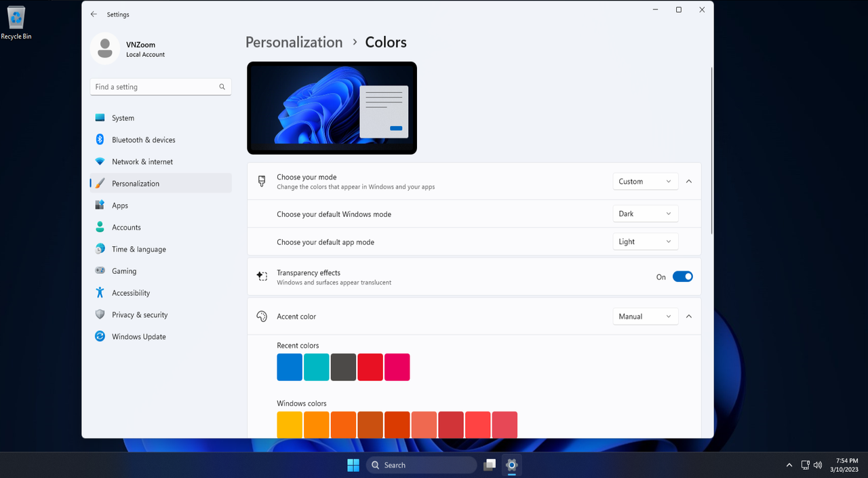Screen dimensions: 868x478
Task: Collapse the Choose your mode section
Action: tap(689, 181)
